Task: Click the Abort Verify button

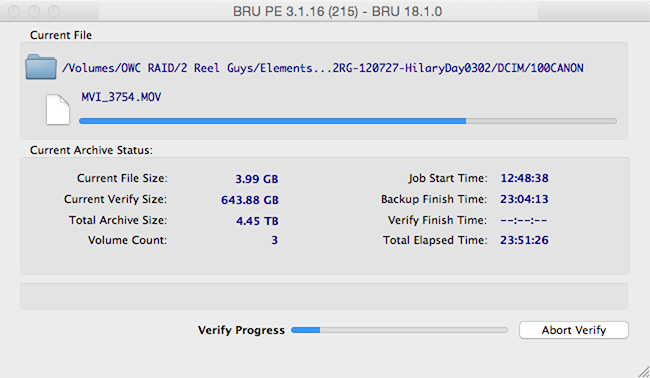Action: click(x=574, y=330)
